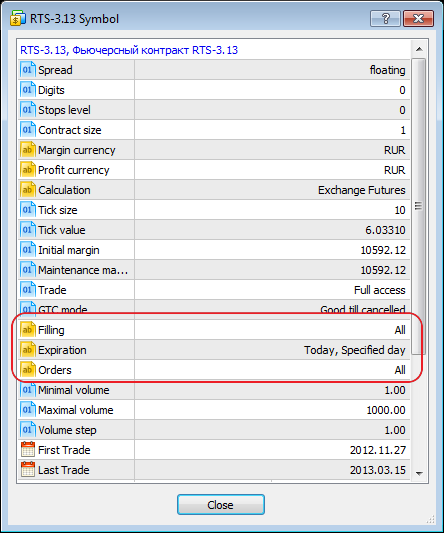Select the Margin currency 'RUR' value
This screenshot has width=444, height=533.
coord(395,150)
